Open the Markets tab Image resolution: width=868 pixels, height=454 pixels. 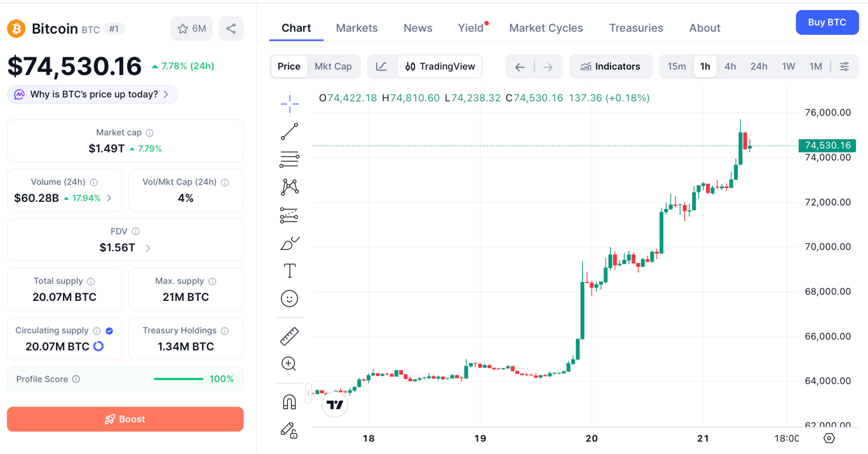(357, 28)
